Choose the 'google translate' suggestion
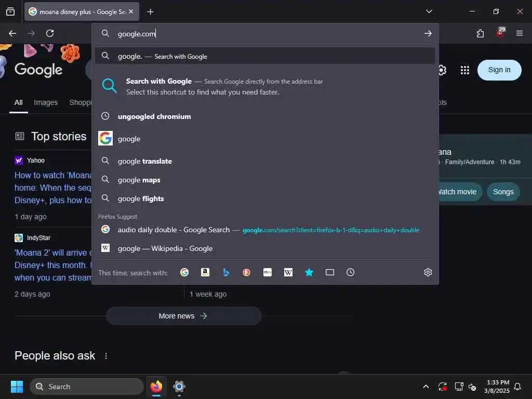Viewport: 532px width, 399px height. click(x=265, y=161)
